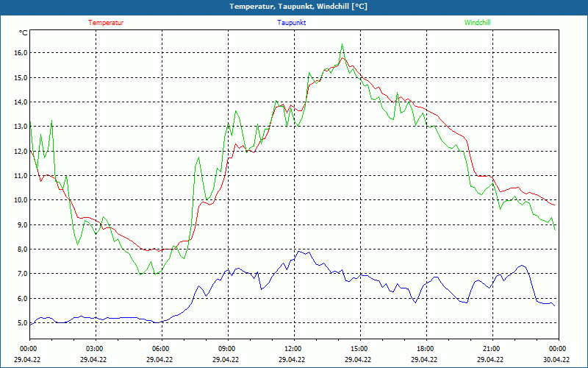Click the 14,0 y-axis value
588x368 pixels.
coord(20,102)
